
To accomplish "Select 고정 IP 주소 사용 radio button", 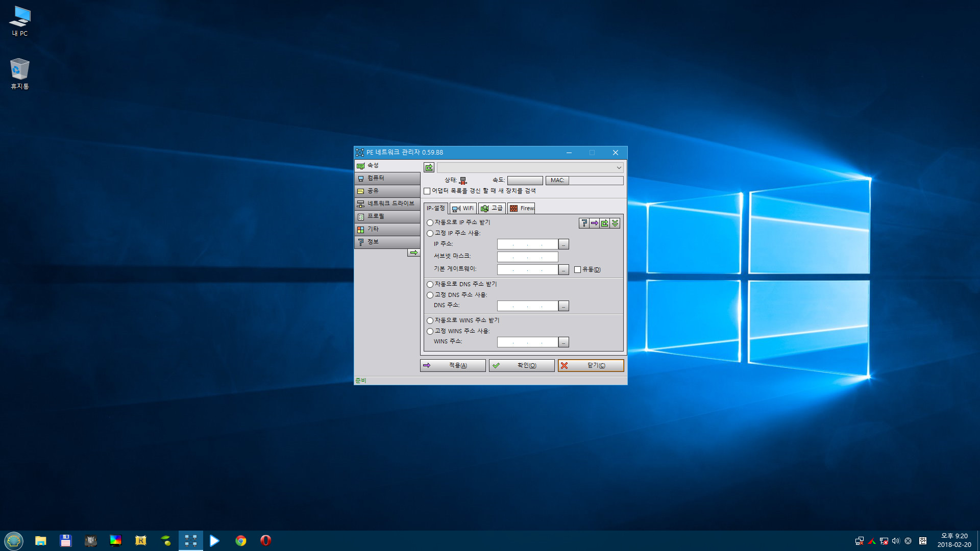I will 430,234.
